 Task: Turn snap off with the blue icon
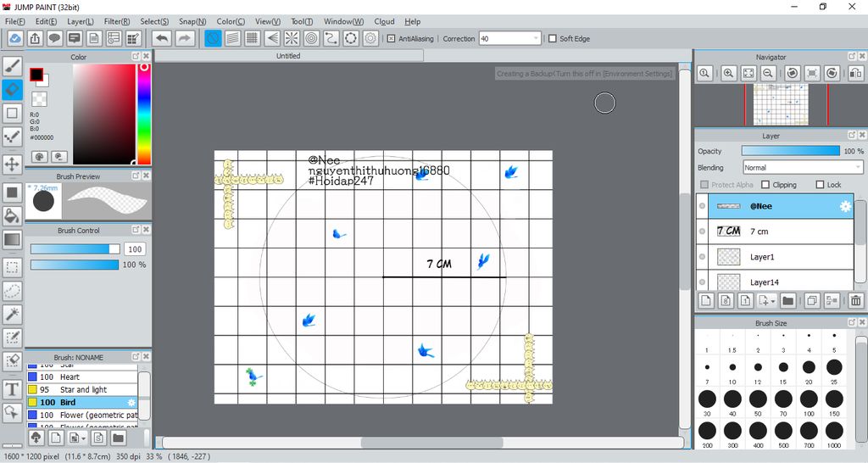point(213,38)
